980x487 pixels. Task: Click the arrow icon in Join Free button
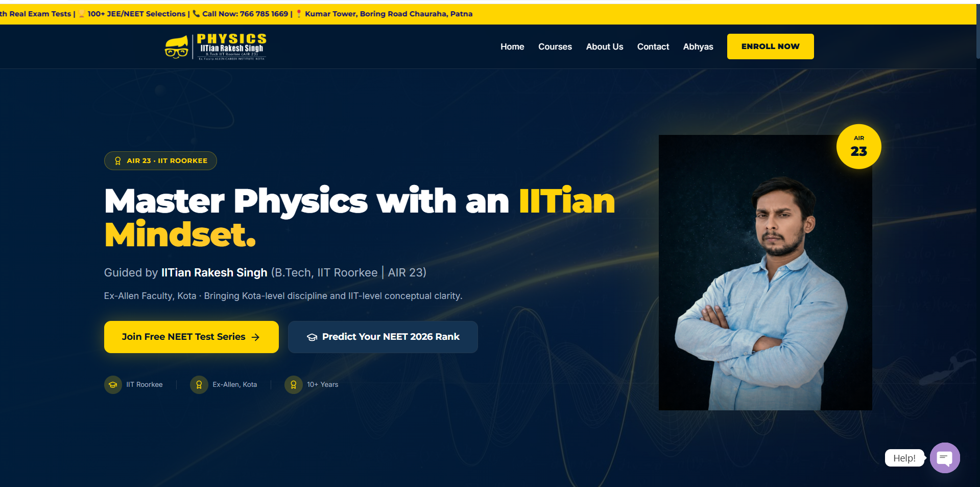point(256,337)
